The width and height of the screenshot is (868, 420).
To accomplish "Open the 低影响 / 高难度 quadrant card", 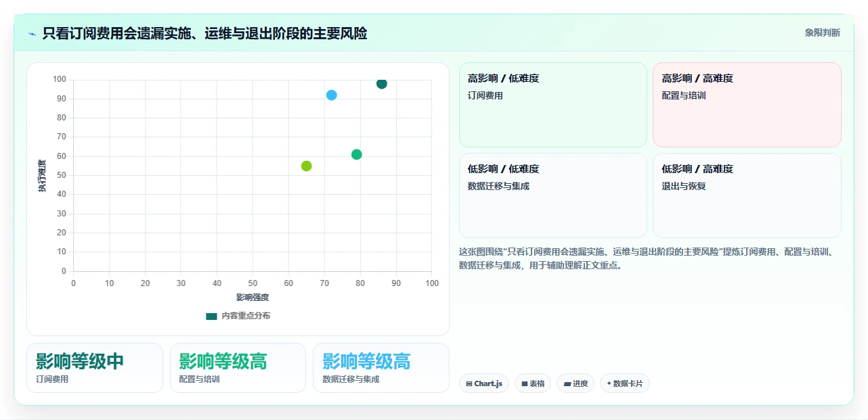I will 747,195.
